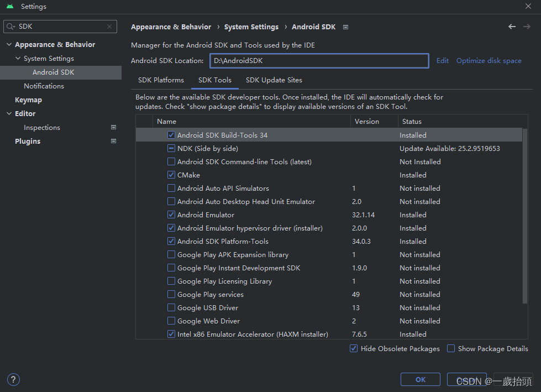The image size is (541, 392).
Task: Click the back navigation arrow
Action: coord(512,27)
